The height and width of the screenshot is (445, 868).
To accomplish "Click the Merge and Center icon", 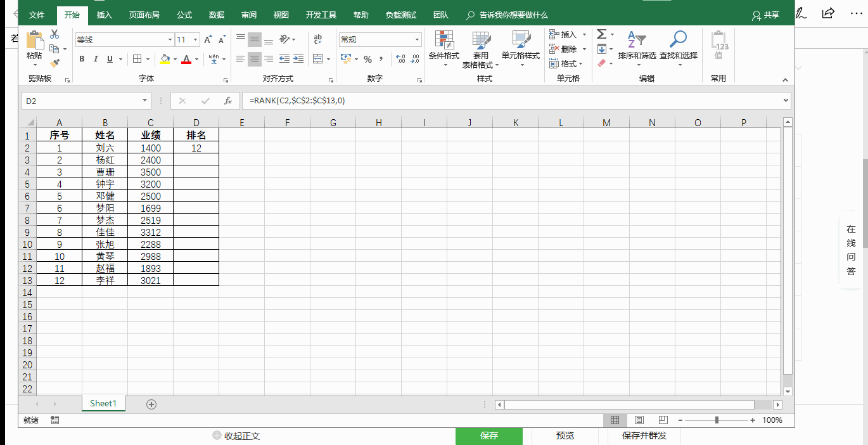I will click(x=318, y=59).
